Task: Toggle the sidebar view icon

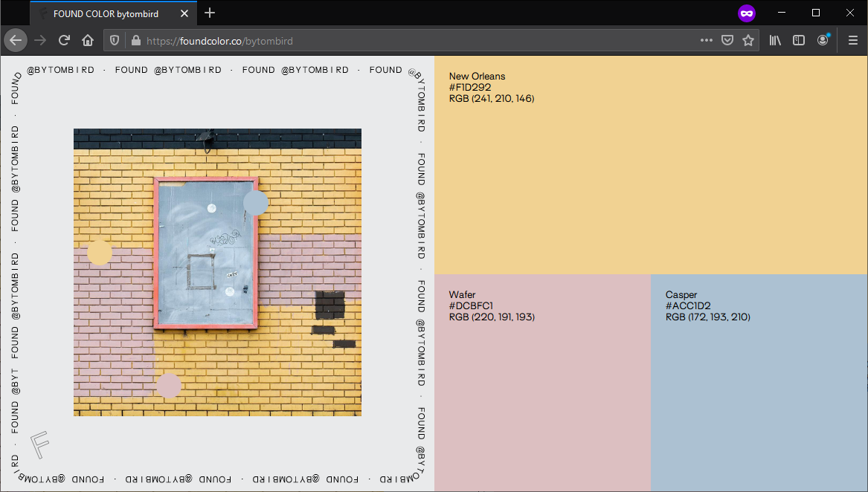Action: (x=799, y=41)
